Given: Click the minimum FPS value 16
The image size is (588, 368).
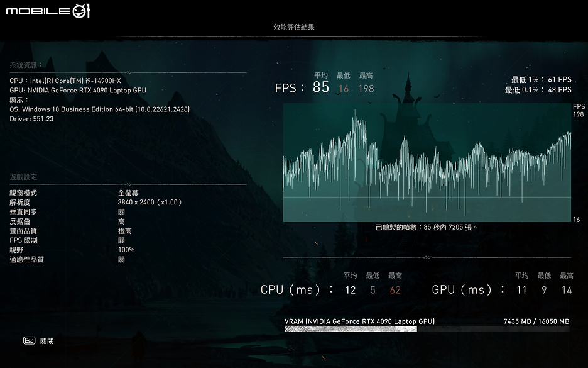Looking at the screenshot, I should tap(344, 89).
